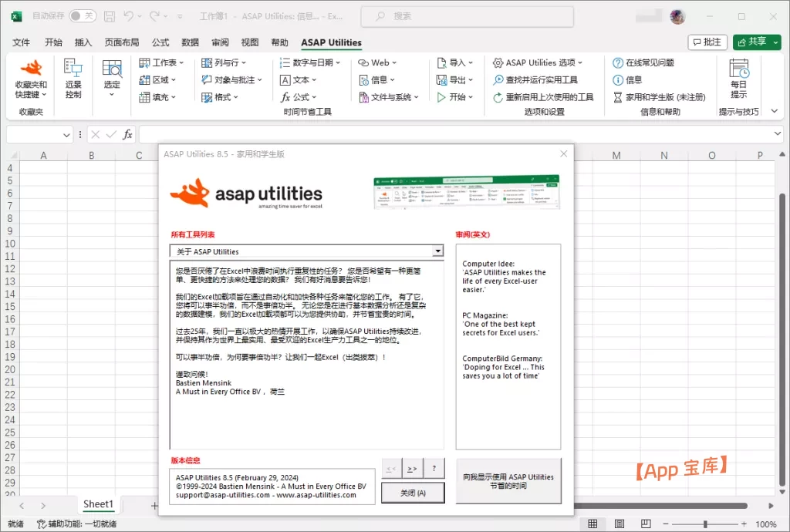This screenshot has width=790, height=532.
Task: Click 重新启用上次使用的工具 rerun icon
Action: pos(498,97)
